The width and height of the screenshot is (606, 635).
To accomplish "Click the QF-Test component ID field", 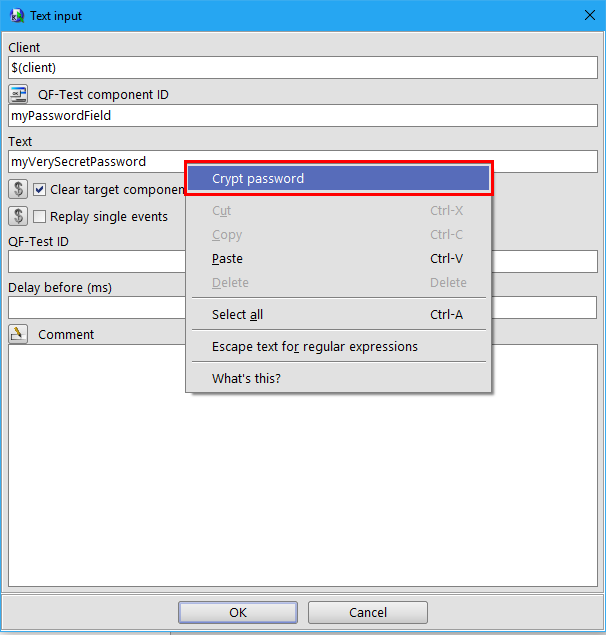I will pos(303,115).
